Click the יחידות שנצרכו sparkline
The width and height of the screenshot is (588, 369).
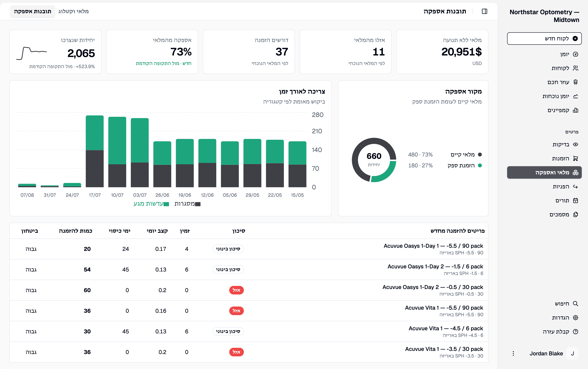coord(31,53)
